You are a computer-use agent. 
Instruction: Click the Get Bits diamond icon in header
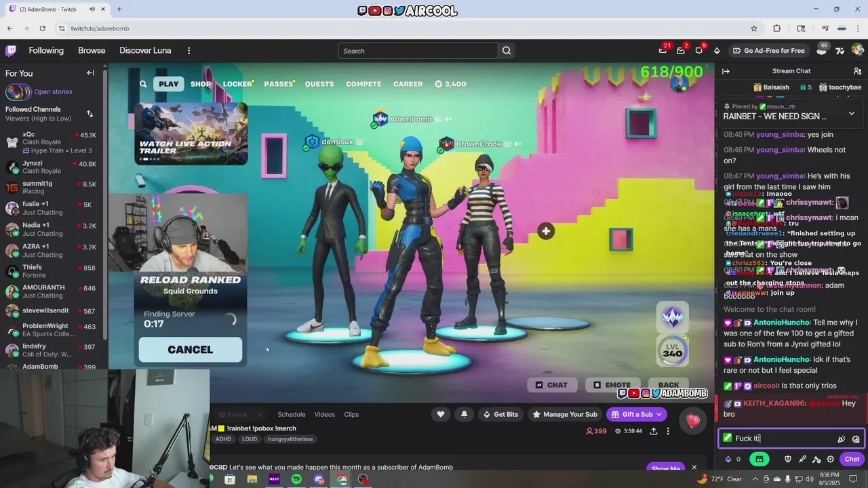click(x=717, y=51)
